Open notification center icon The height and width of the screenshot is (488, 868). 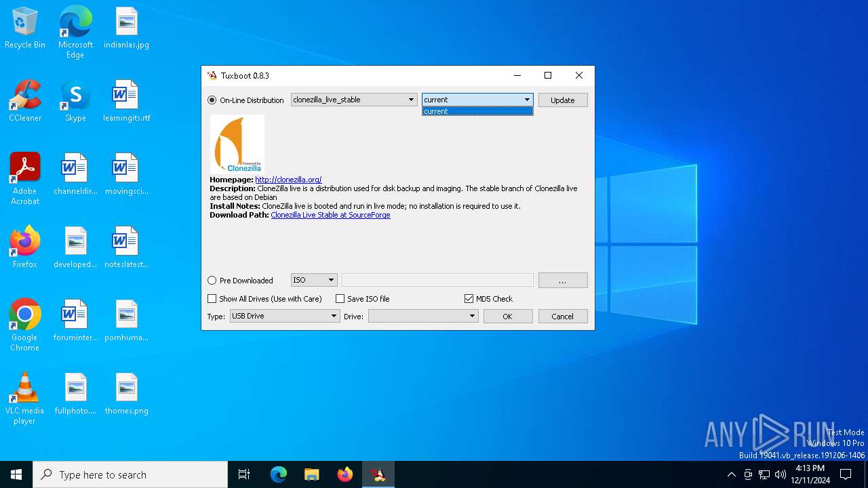point(846,474)
